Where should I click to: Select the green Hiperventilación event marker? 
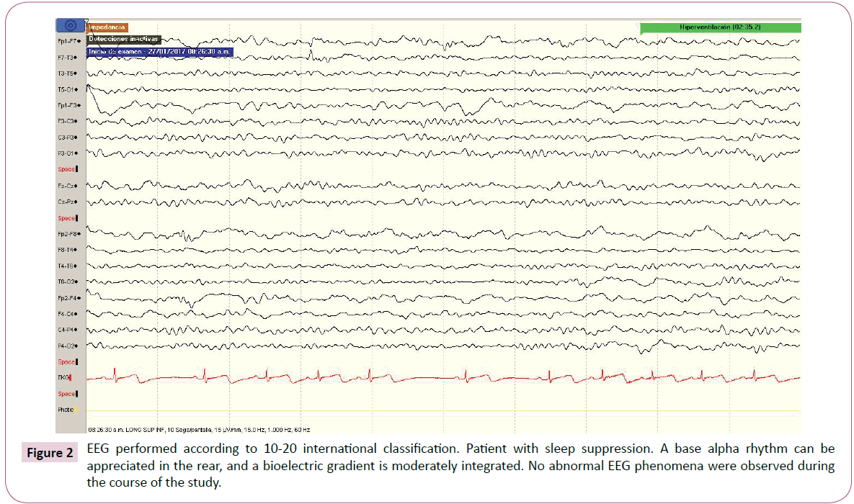(720, 27)
